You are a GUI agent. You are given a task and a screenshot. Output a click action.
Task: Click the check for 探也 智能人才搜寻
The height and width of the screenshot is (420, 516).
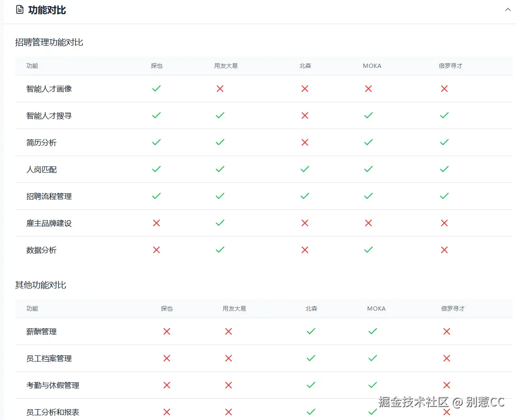(156, 115)
